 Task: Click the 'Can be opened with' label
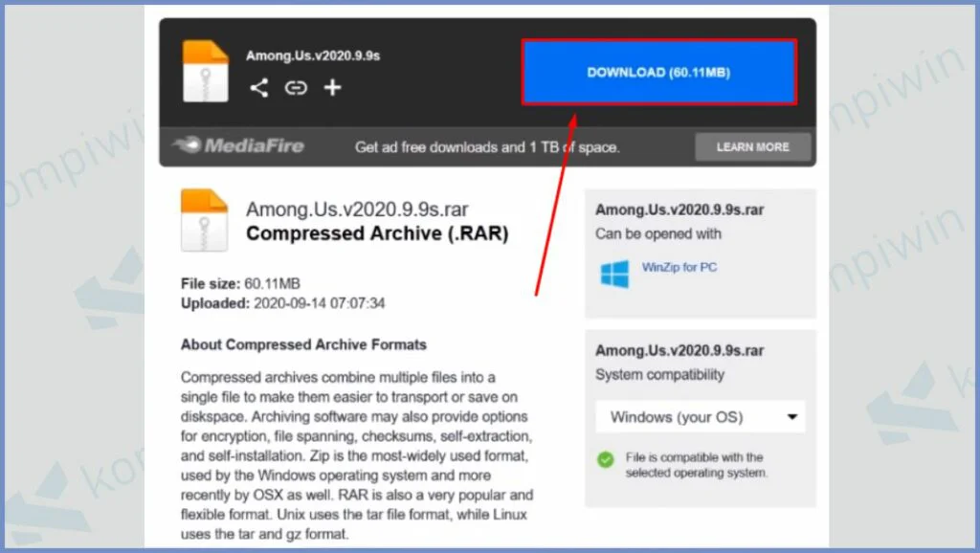[658, 233]
